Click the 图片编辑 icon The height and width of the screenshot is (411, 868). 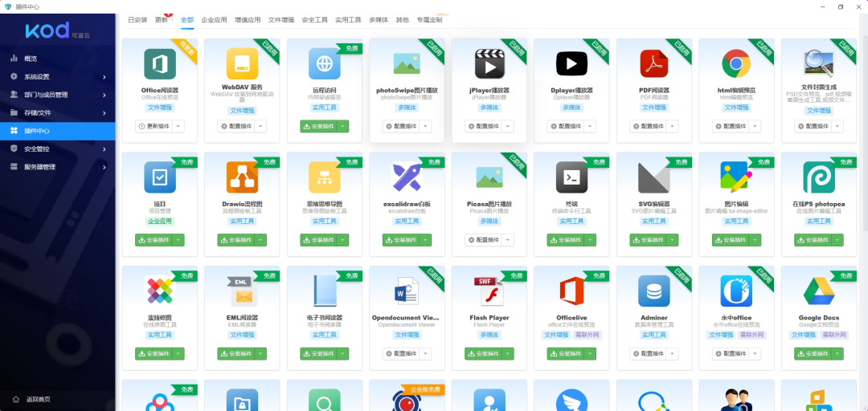pos(736,177)
